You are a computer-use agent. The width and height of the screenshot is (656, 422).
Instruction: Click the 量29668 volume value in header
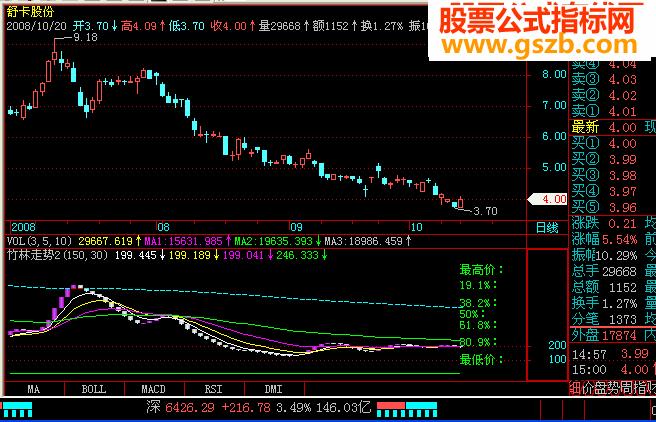(x=279, y=26)
